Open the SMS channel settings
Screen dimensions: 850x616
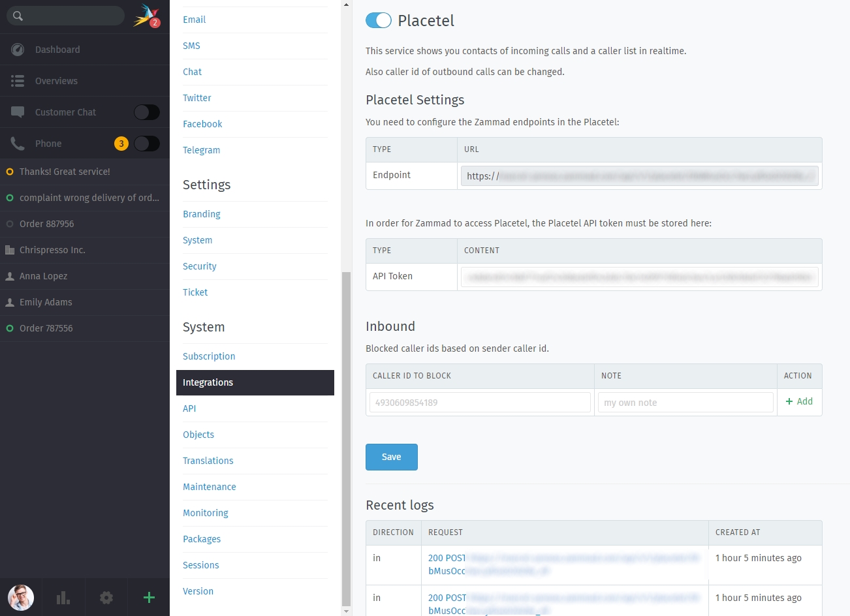click(x=191, y=46)
